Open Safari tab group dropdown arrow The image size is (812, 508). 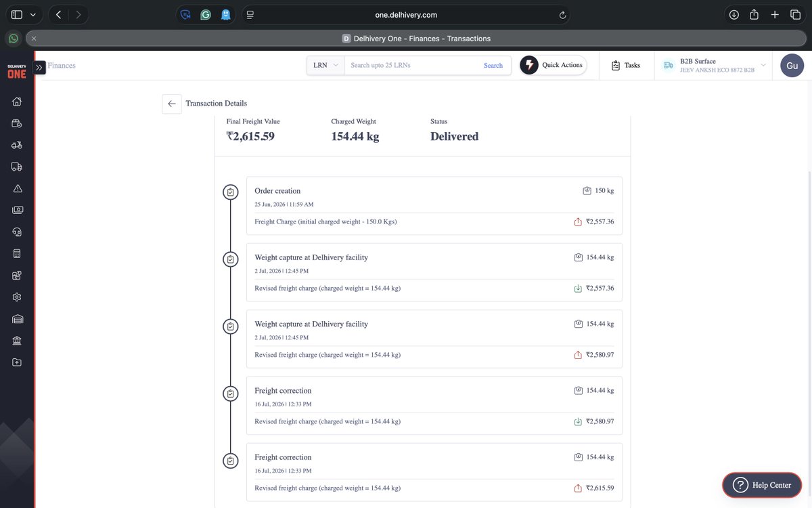coord(32,14)
